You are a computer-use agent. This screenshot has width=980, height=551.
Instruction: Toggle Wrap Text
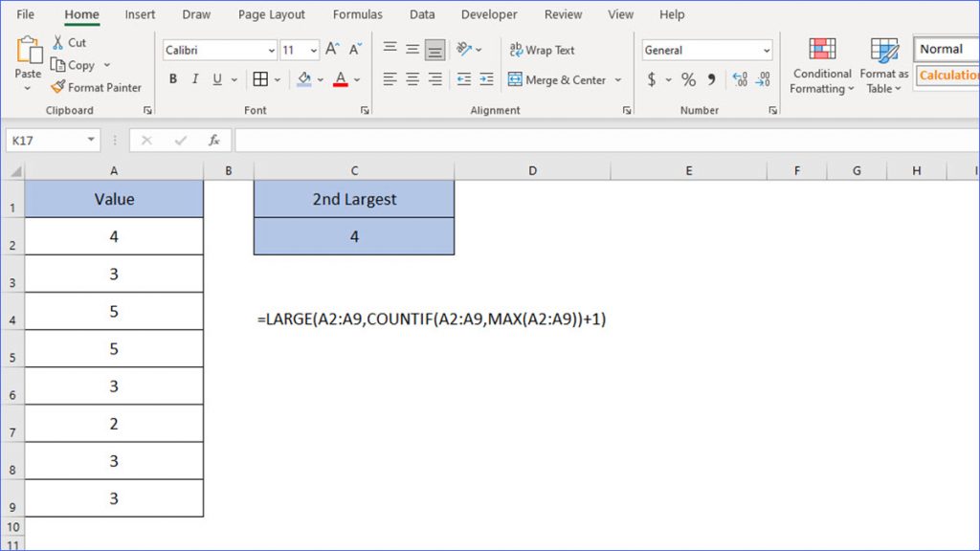[542, 49]
